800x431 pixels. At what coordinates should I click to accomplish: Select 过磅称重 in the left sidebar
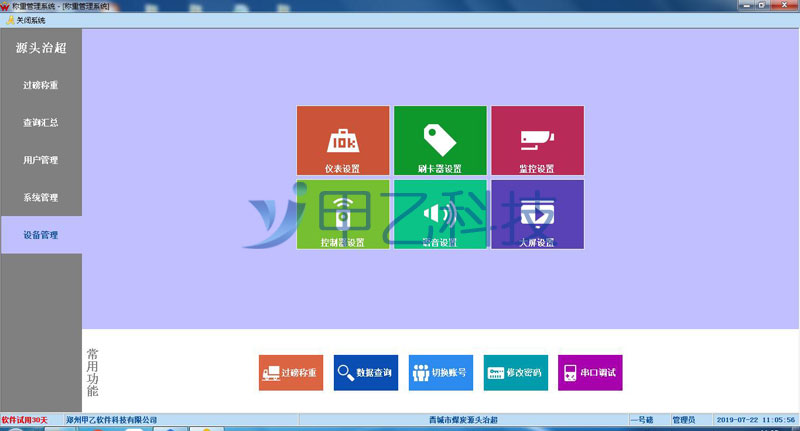41,85
